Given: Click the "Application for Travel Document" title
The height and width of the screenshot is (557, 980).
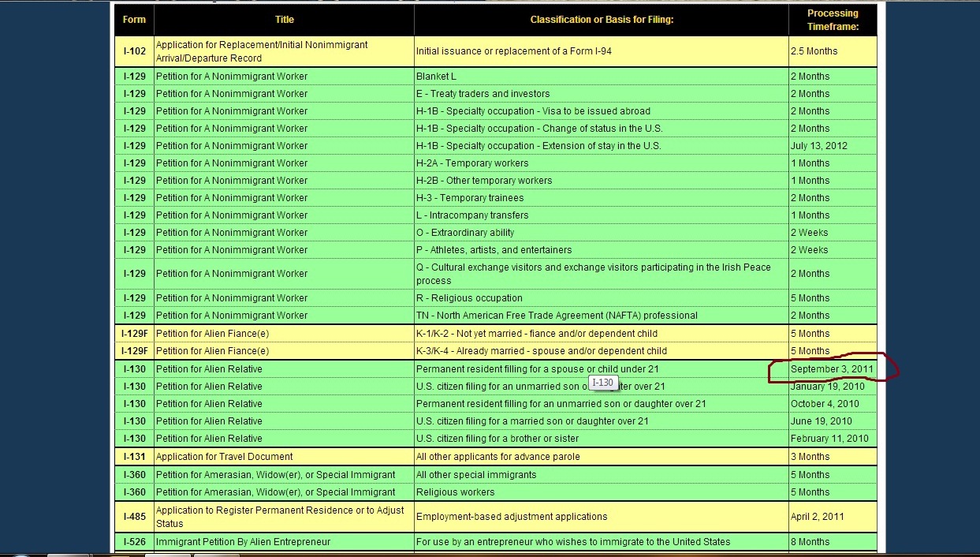Looking at the screenshot, I should click(225, 457).
